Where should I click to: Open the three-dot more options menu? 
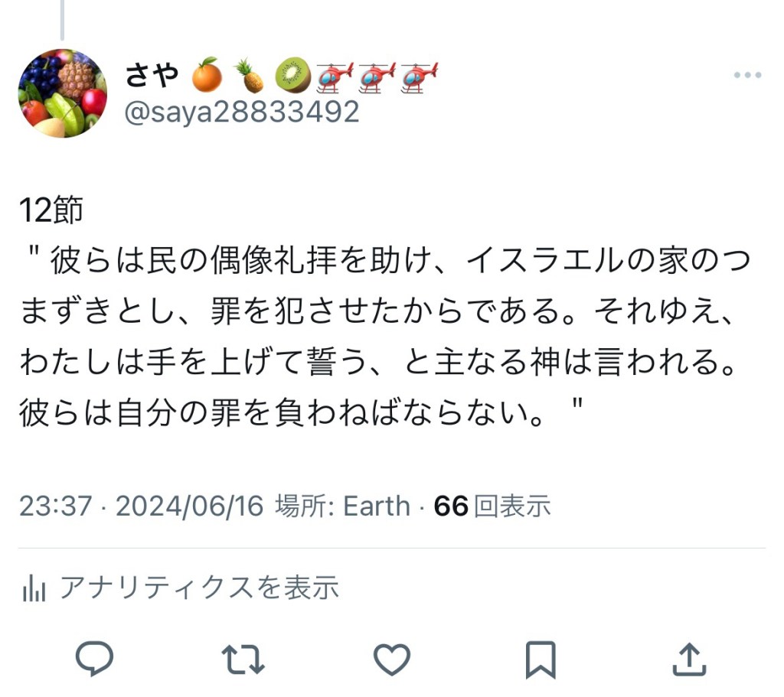pyautogui.click(x=747, y=75)
